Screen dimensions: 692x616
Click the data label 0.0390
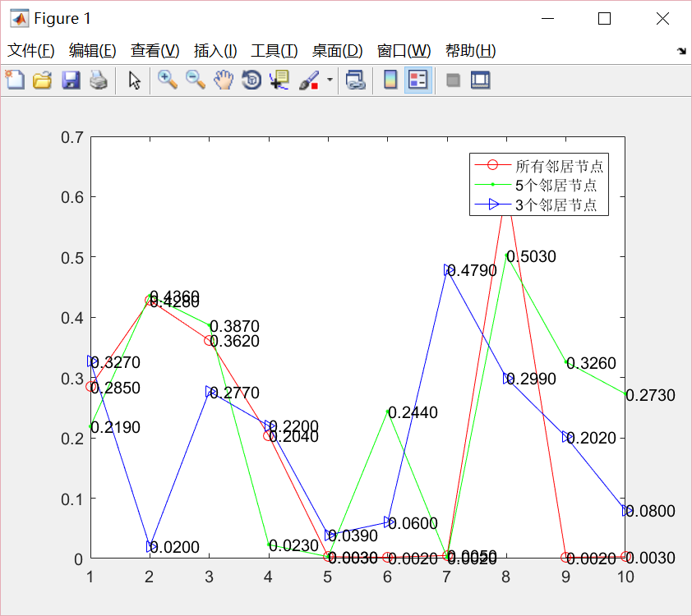353,536
